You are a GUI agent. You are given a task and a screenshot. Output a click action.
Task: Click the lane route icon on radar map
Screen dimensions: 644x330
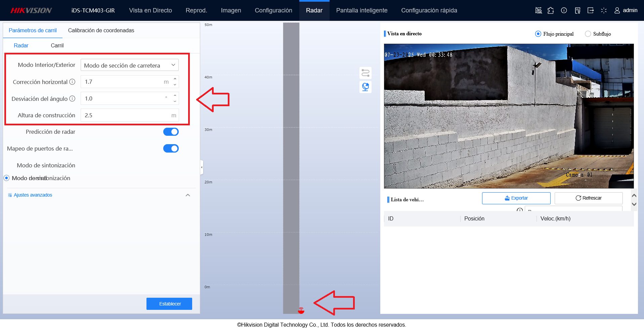[x=366, y=73]
